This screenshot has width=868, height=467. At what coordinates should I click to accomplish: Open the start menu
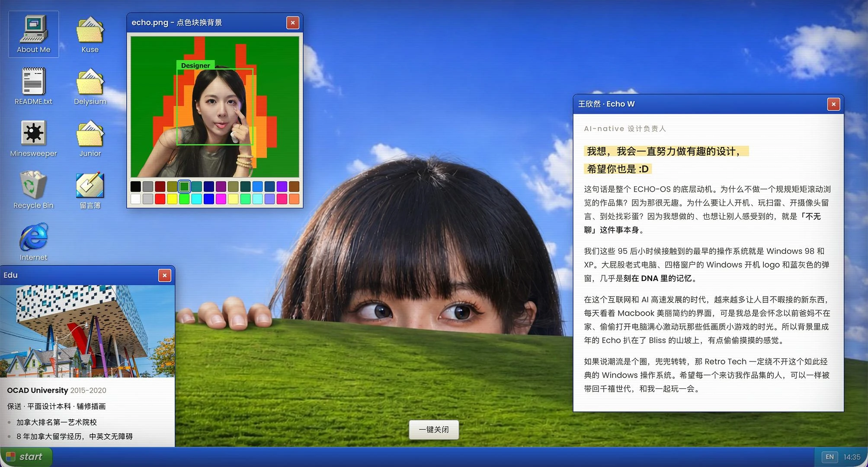26,457
